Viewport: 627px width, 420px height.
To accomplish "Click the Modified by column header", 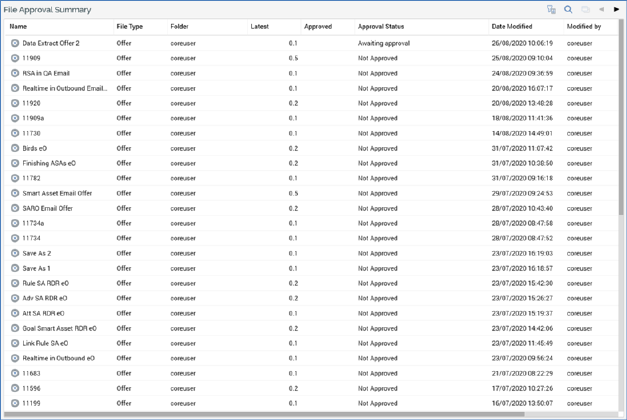I will click(x=584, y=27).
